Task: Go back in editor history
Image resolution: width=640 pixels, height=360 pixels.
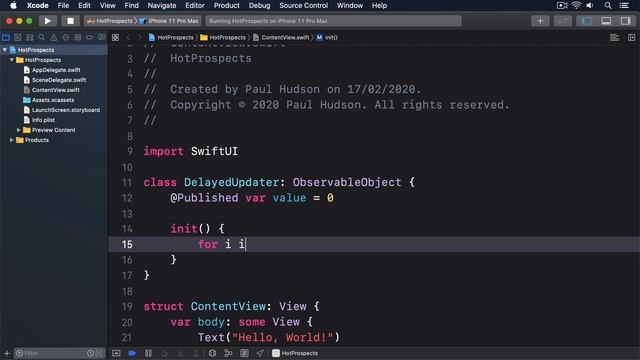Action: click(x=128, y=38)
